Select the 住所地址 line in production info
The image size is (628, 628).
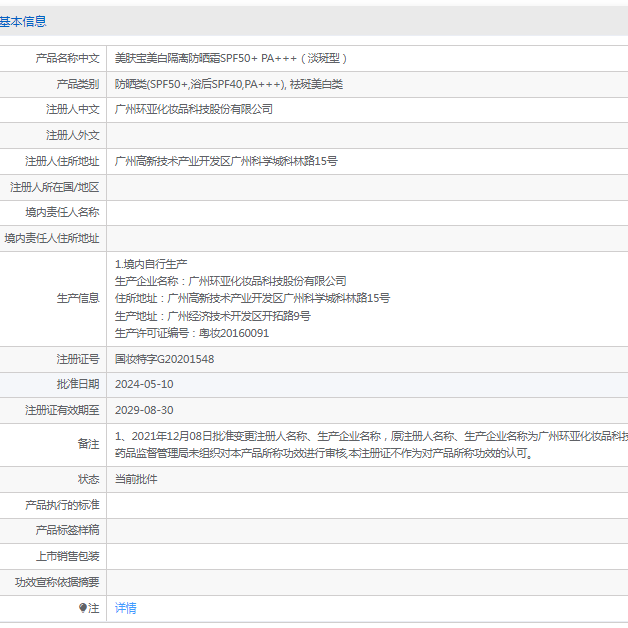[x=252, y=298]
